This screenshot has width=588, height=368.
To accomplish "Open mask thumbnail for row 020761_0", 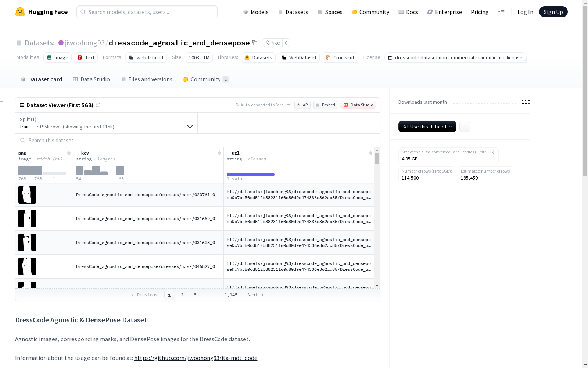I will pyautogui.click(x=27, y=195).
